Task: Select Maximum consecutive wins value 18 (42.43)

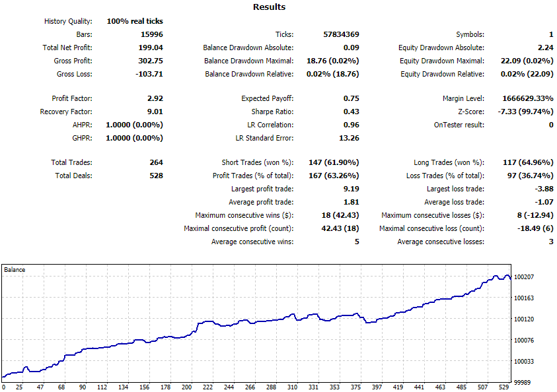Action: point(340,215)
